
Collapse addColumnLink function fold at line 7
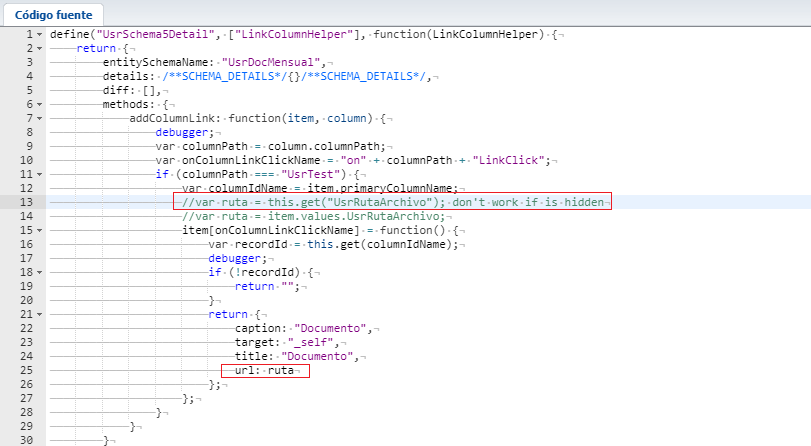[39, 118]
